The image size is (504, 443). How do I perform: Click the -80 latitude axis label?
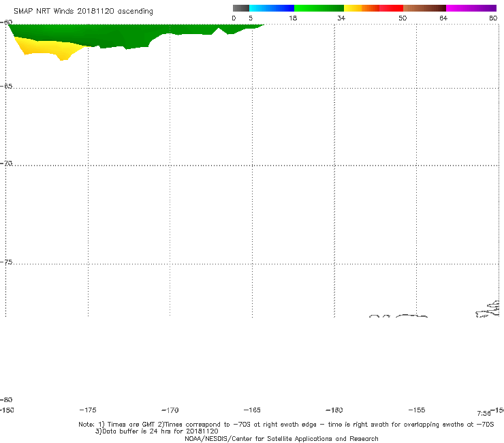point(6,399)
